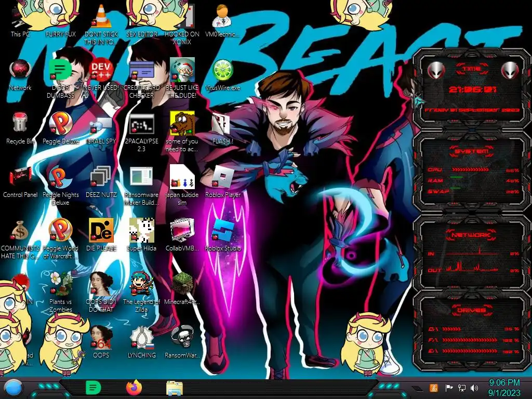Image resolution: width=532 pixels, height=399 pixels.
Task: Click the RAM usage bar in System widget
Action: coord(457,178)
